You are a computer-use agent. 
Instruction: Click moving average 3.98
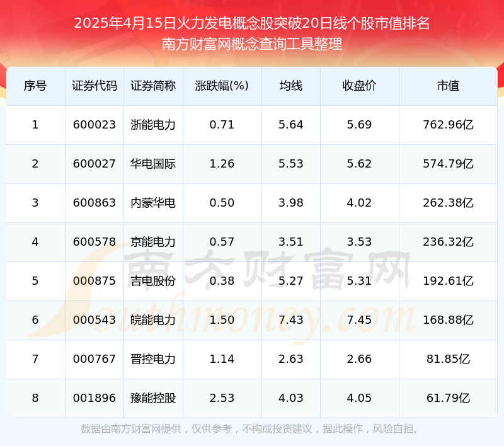tap(291, 203)
